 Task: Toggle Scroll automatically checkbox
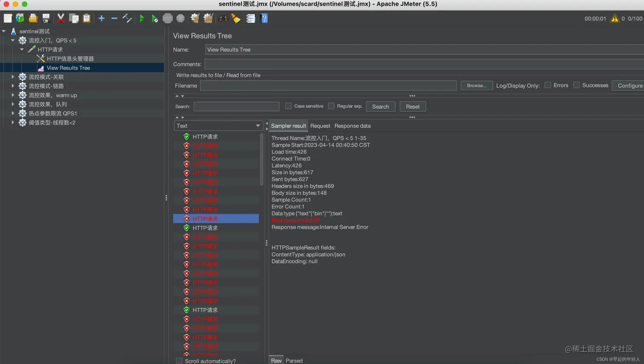(x=179, y=361)
